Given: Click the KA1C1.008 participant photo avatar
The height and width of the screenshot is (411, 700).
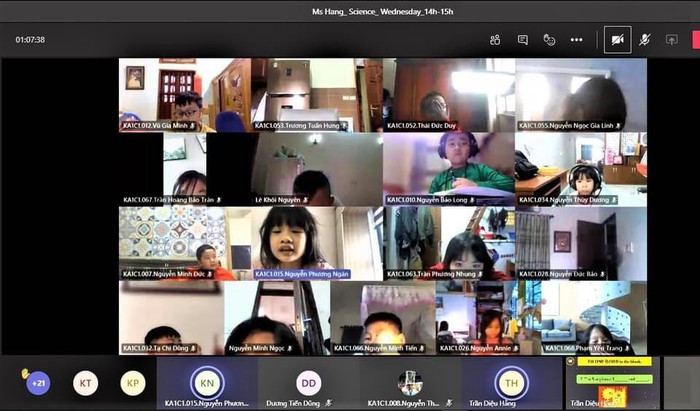Looking at the screenshot, I should tap(409, 382).
